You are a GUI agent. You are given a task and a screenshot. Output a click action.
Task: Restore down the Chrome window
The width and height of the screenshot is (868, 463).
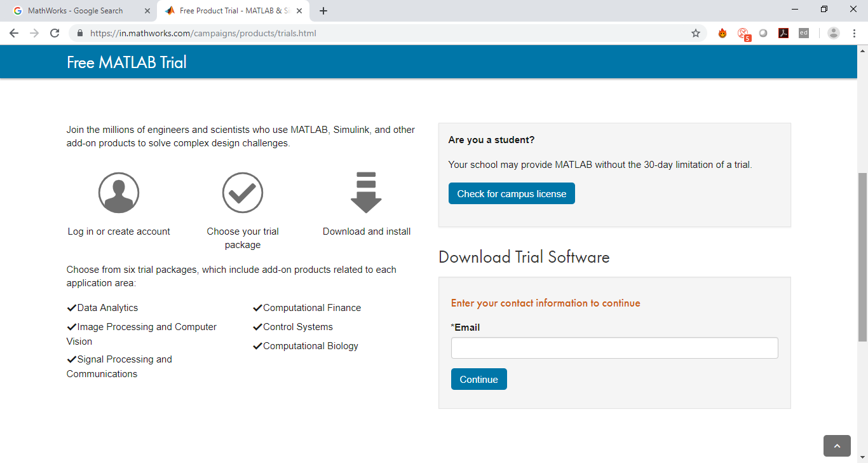click(824, 10)
